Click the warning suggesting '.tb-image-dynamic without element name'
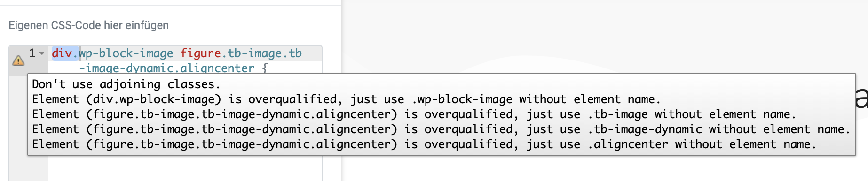 [441, 129]
